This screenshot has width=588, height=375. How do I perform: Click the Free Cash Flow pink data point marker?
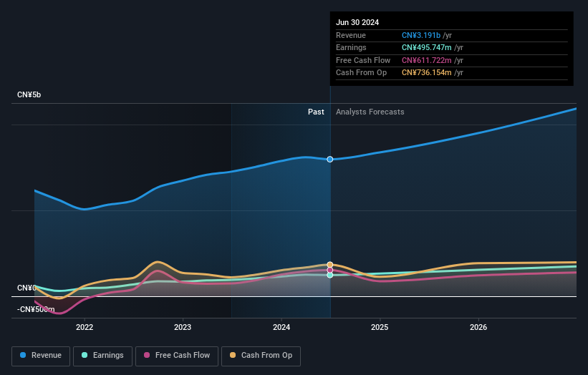click(330, 270)
